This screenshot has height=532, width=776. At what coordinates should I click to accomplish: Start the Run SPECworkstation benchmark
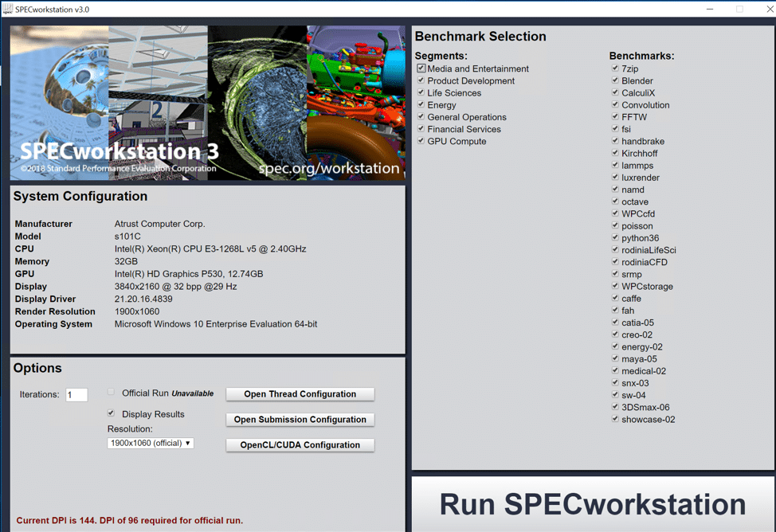[x=593, y=504]
